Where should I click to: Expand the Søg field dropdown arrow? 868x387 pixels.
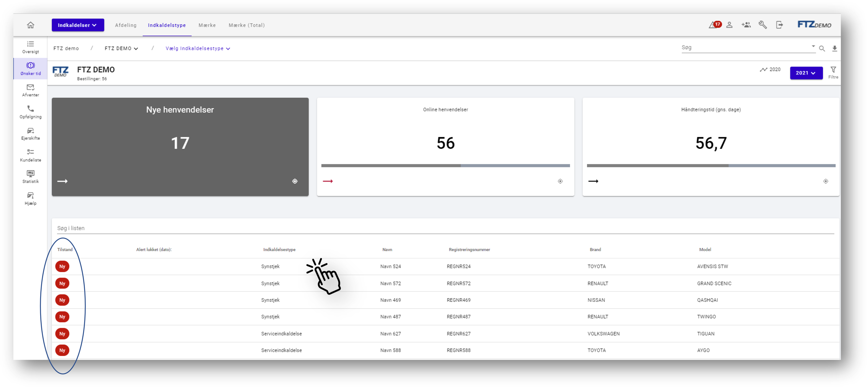tap(813, 46)
